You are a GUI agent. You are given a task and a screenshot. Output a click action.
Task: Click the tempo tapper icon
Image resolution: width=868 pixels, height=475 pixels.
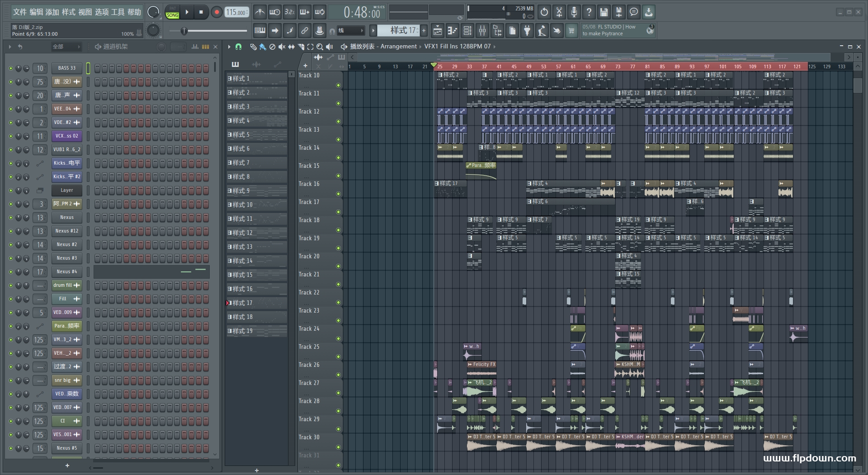point(542,31)
